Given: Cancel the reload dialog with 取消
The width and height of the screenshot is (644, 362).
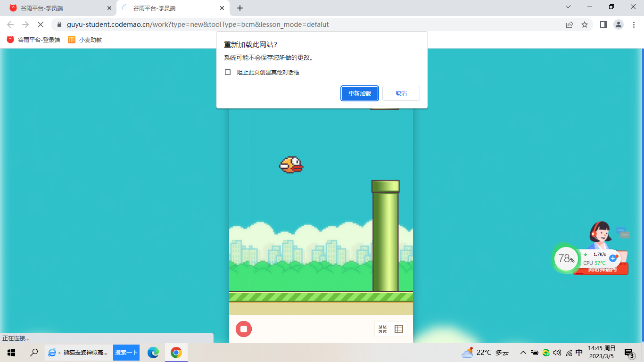Looking at the screenshot, I should pyautogui.click(x=401, y=93).
